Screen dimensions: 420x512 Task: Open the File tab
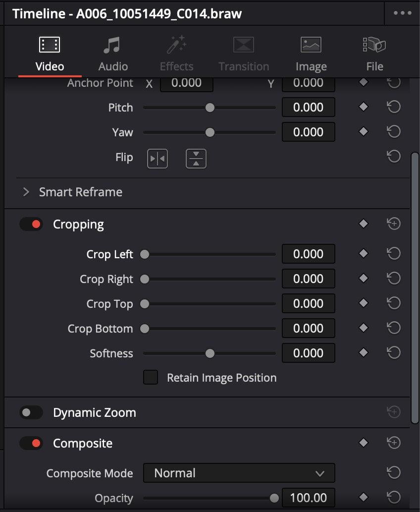click(374, 53)
